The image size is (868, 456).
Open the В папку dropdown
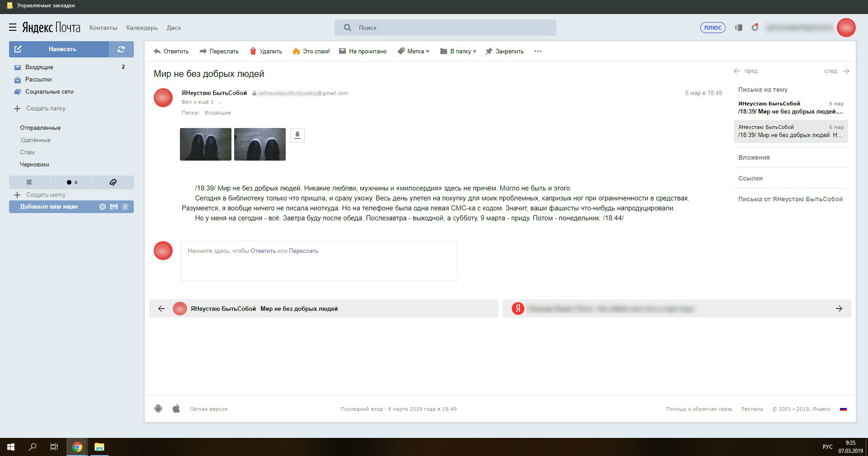458,51
